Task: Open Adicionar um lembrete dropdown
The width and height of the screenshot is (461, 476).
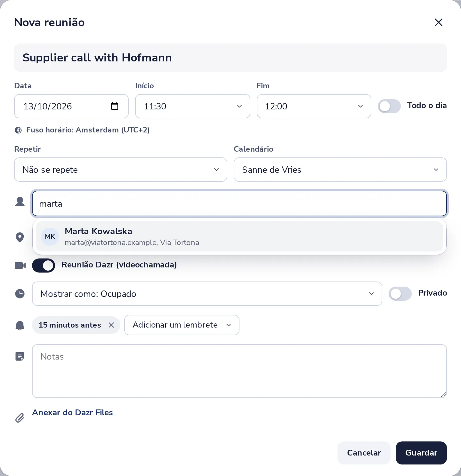Action: point(182,325)
